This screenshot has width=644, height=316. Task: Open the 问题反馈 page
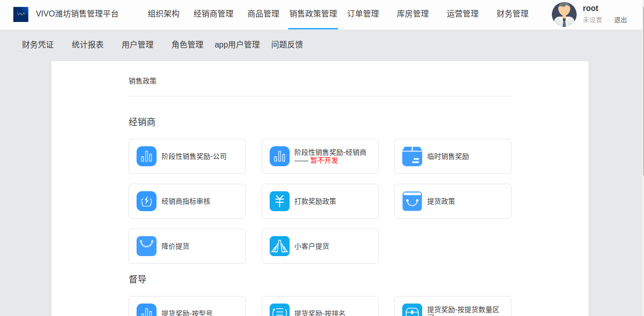tap(287, 45)
